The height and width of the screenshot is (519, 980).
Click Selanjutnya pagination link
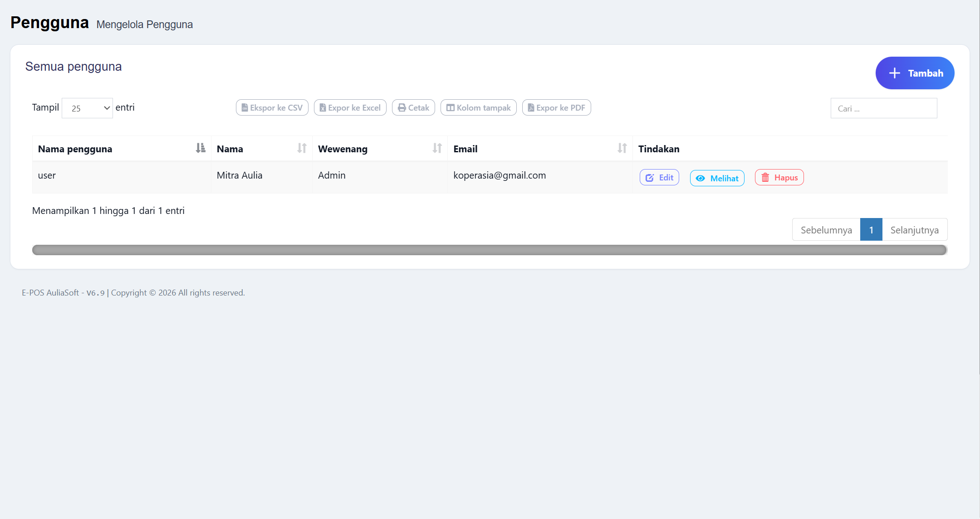click(915, 229)
